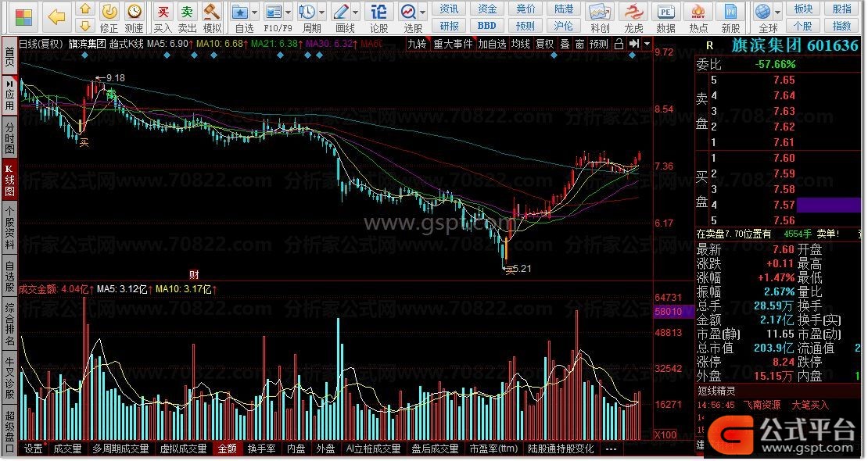The height and width of the screenshot is (461, 868).
Task: Switch to the 多周期成交量 tab
Action: tap(120, 448)
